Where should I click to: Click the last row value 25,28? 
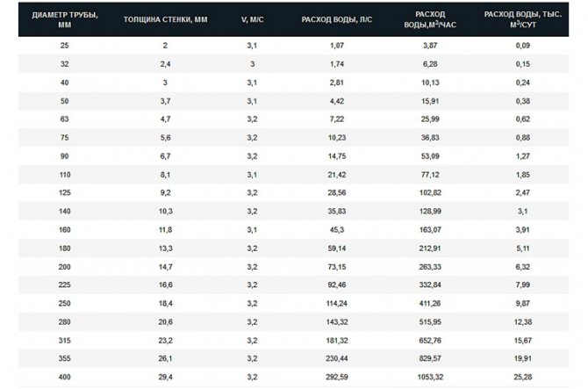coord(523,377)
